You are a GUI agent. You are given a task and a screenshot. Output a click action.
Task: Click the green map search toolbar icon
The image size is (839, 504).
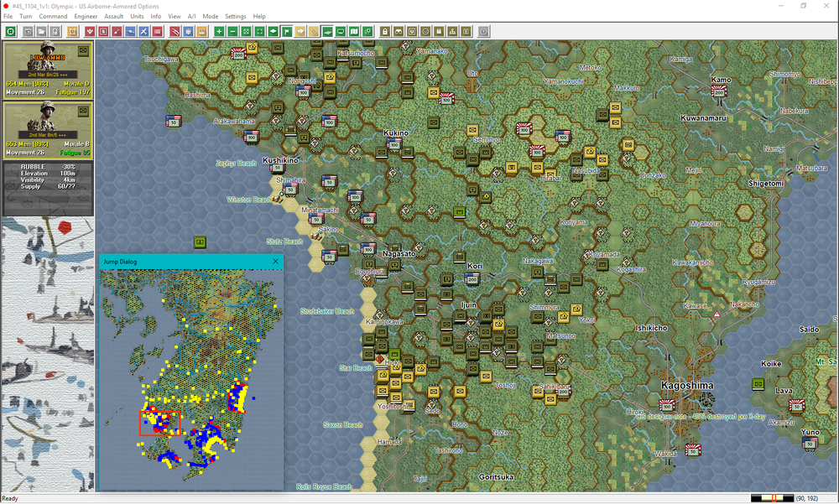[367, 32]
